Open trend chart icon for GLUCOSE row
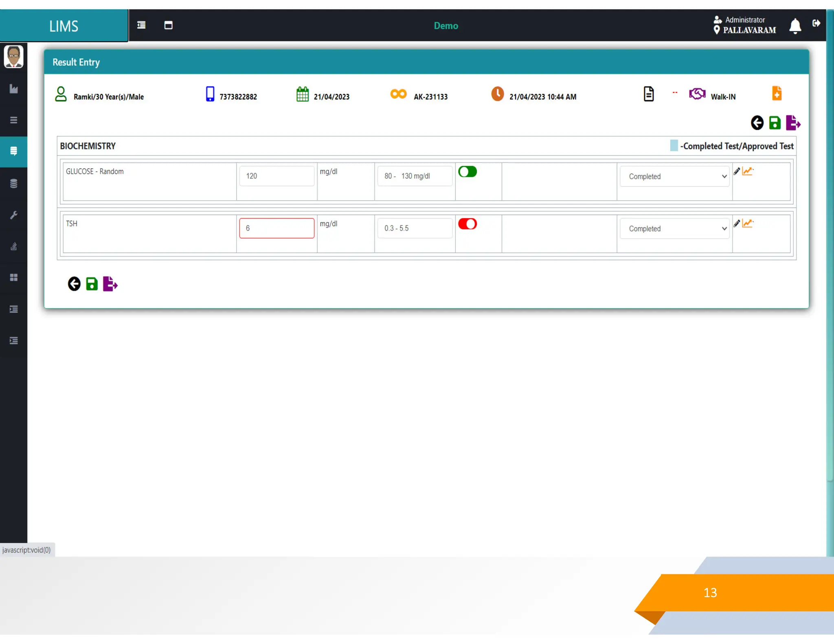Image resolution: width=834 pixels, height=644 pixels. 747,171
